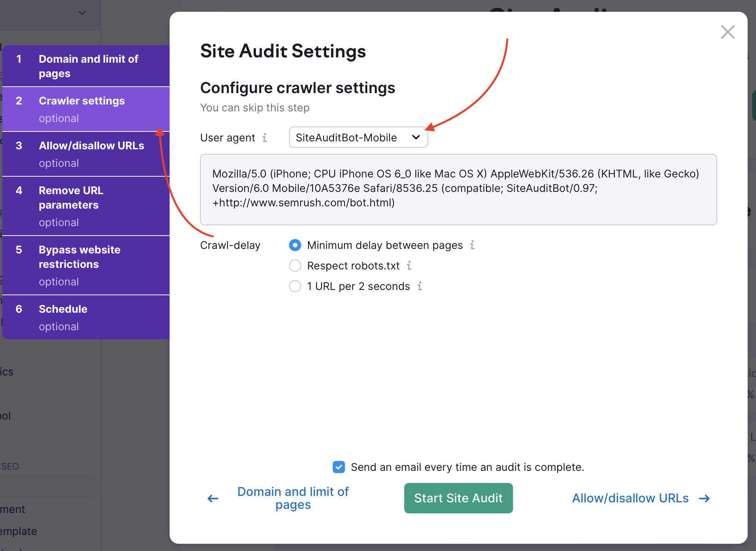Expand the collapsed chevron in background sidebar
The width and height of the screenshot is (756, 551).
[82, 13]
